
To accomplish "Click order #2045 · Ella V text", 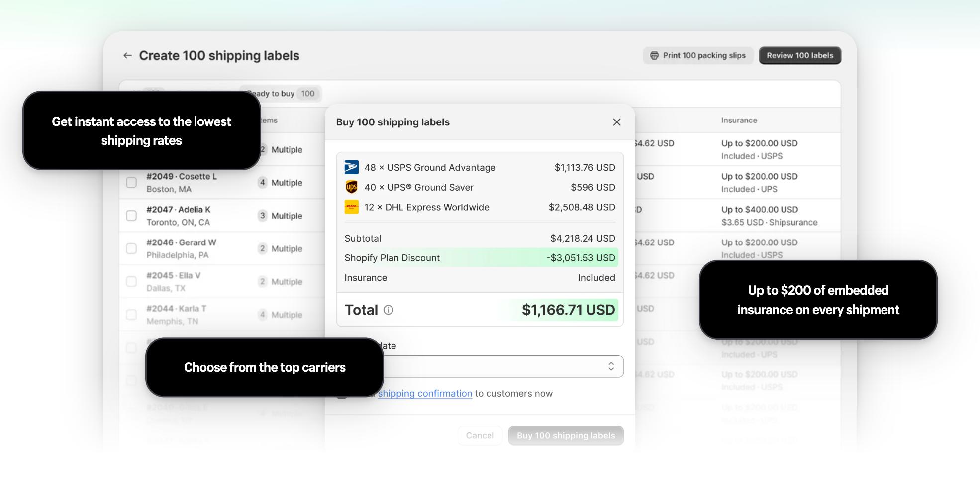I will [x=174, y=275].
